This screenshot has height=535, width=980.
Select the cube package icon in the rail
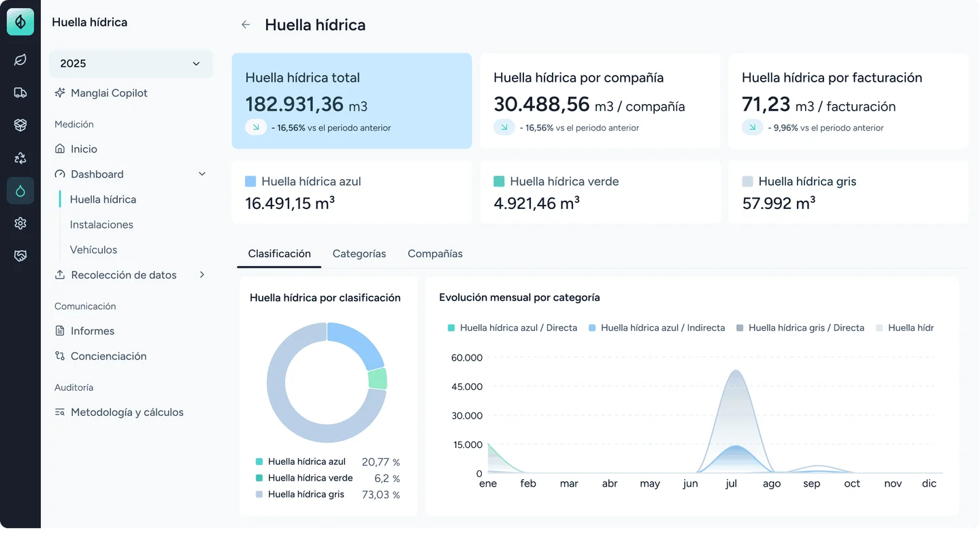(x=20, y=125)
